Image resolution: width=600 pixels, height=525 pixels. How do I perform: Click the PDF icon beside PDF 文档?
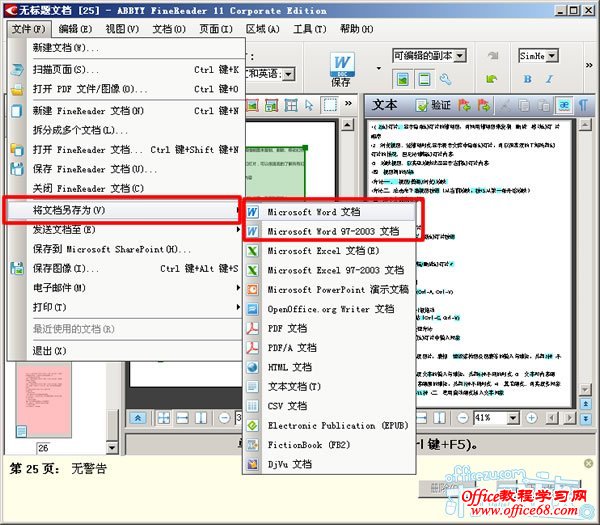(x=252, y=329)
